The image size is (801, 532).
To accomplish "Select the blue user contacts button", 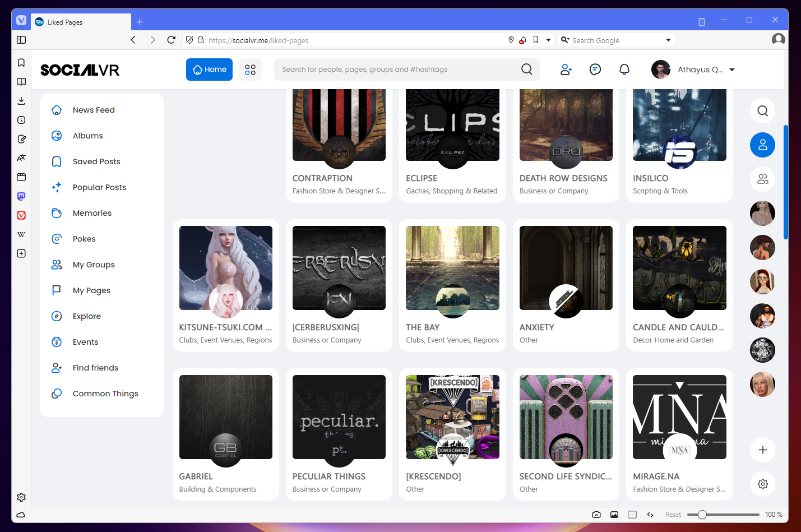I will click(762, 145).
